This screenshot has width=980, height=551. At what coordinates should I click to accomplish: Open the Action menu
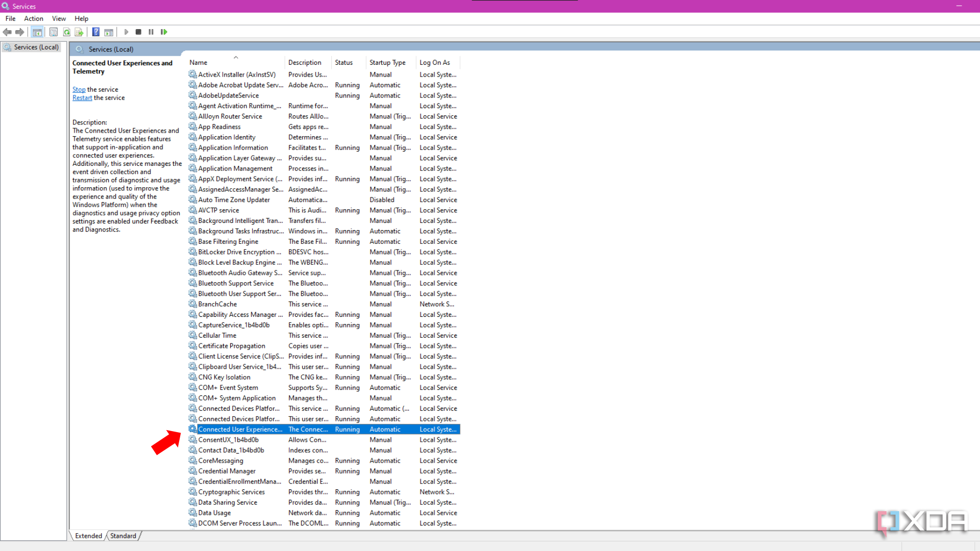33,18
